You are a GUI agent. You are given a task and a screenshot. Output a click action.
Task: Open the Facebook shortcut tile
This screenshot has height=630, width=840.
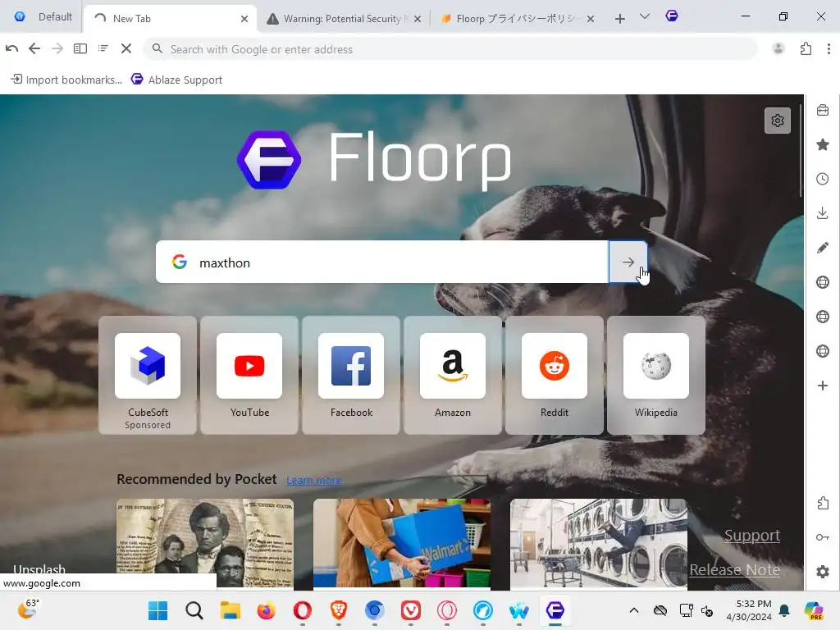(x=351, y=375)
